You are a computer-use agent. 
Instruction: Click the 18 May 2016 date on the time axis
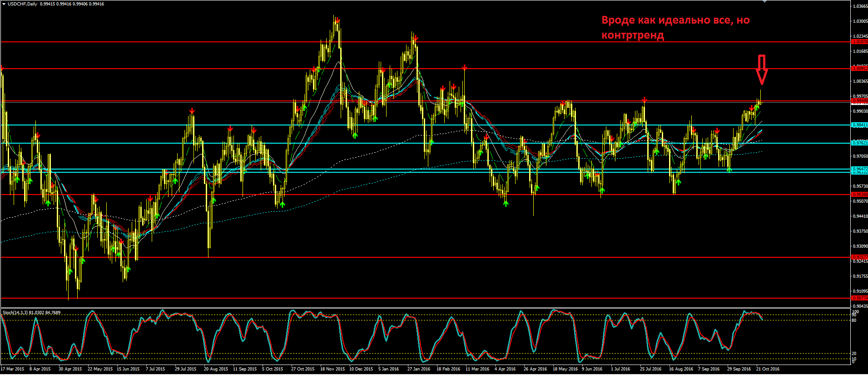click(565, 369)
